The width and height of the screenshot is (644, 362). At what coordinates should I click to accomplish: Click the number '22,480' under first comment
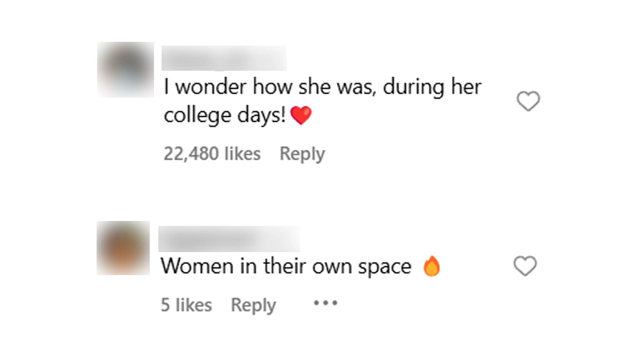point(191,154)
